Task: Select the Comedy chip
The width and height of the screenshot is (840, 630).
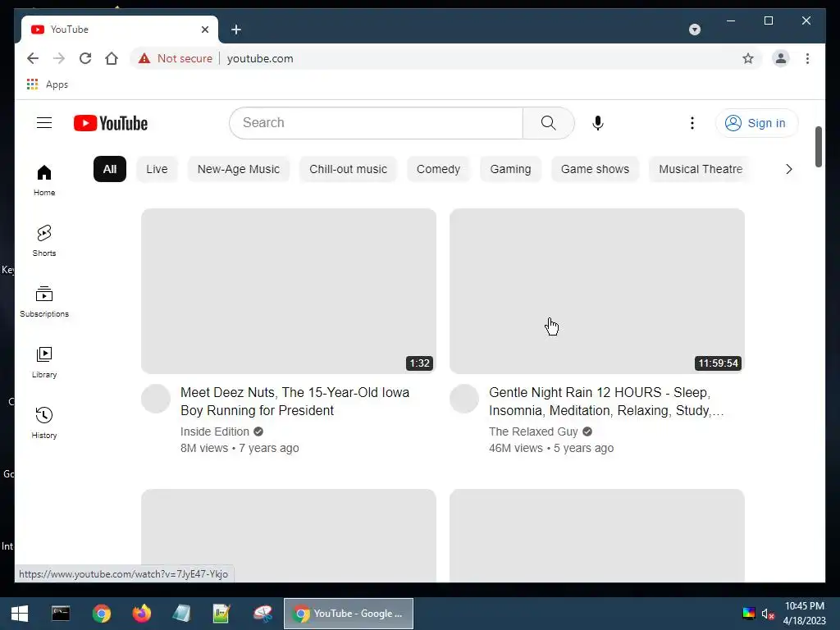Action: click(x=438, y=169)
